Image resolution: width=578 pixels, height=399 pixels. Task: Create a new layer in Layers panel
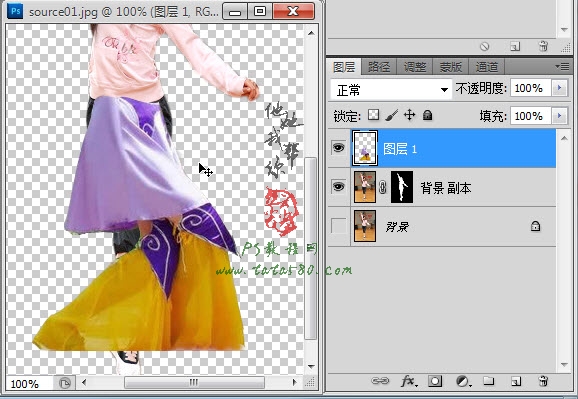515,381
